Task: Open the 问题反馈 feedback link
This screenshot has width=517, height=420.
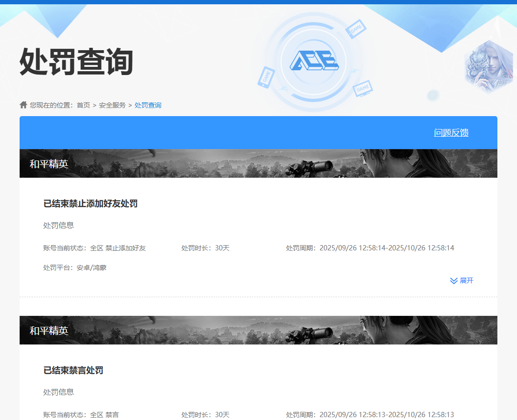Action: (451, 133)
